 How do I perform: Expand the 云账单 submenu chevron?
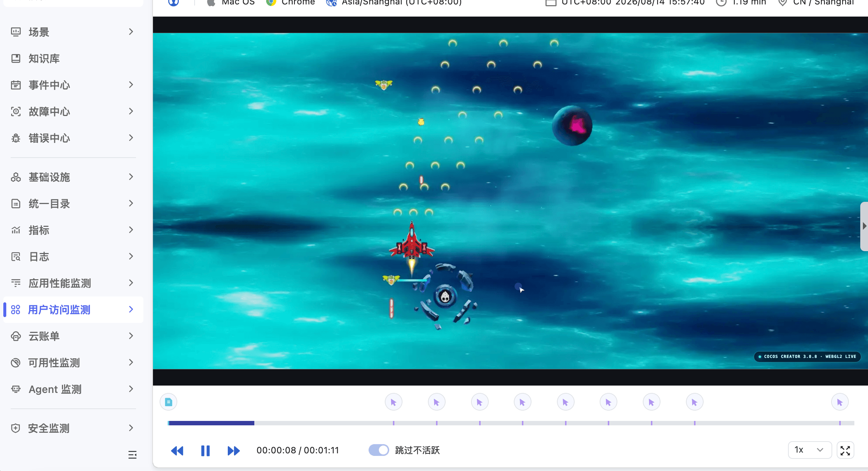point(131,336)
